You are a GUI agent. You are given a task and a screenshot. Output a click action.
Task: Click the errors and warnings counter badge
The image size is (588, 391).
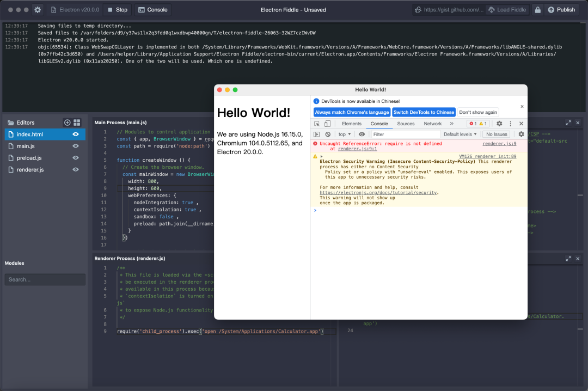[x=478, y=124]
